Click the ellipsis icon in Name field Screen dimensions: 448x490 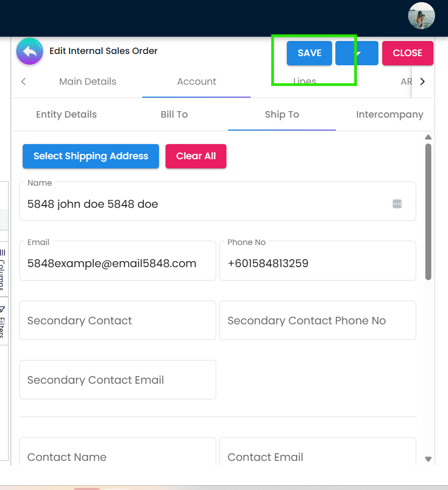(397, 204)
